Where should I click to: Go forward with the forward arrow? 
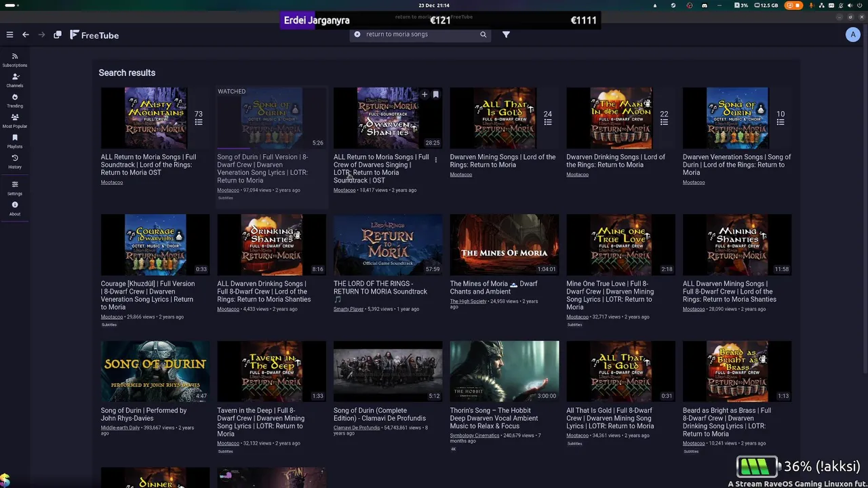pos(41,35)
